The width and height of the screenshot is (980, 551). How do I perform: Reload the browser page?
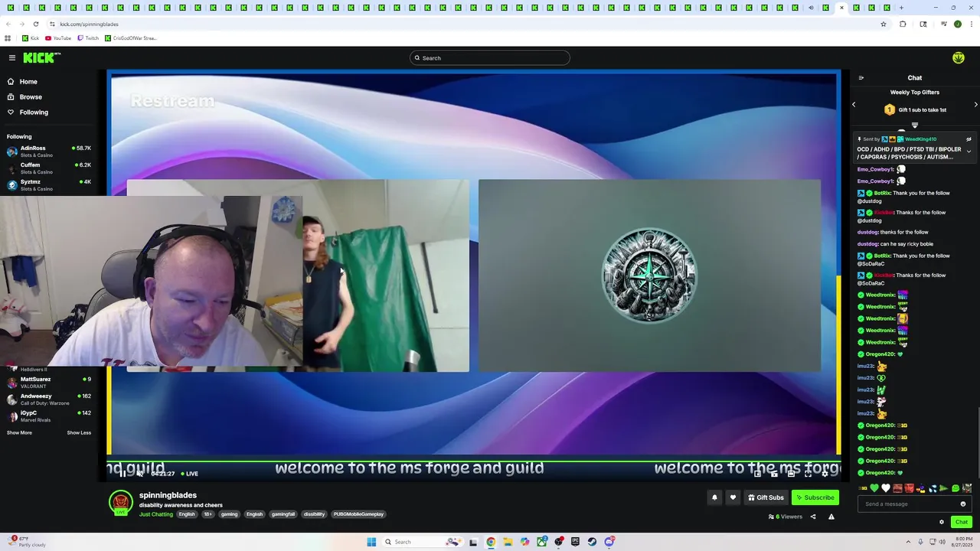pos(35,24)
